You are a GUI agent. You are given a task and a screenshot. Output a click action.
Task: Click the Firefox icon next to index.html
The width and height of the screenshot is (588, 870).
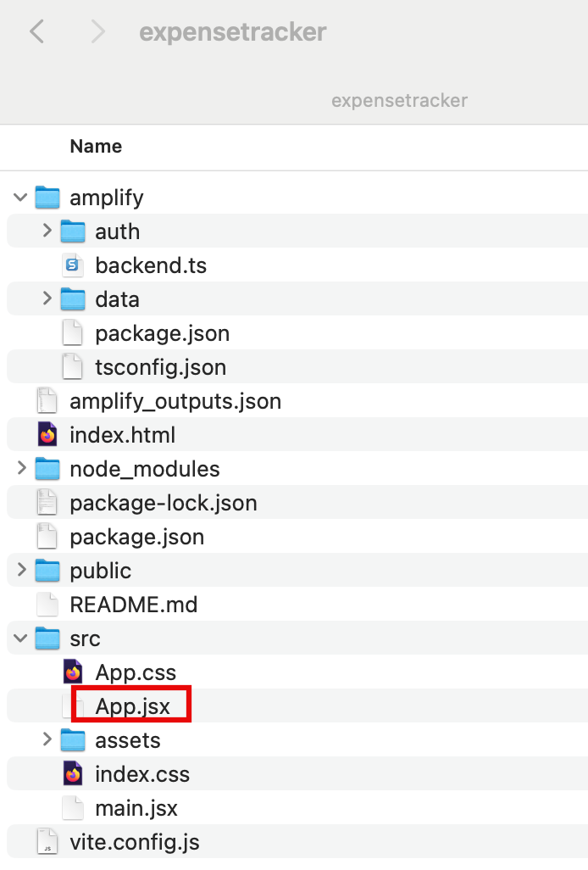(x=47, y=434)
